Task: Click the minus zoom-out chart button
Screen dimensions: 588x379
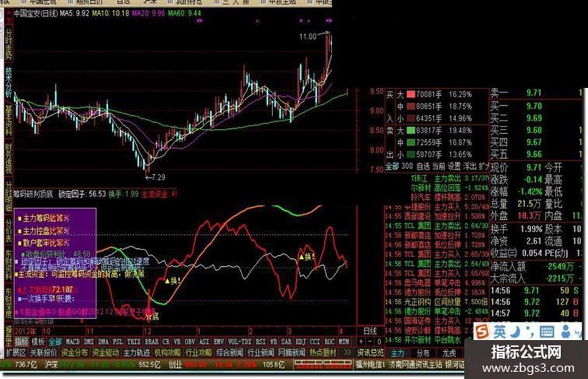Action: coord(370,342)
